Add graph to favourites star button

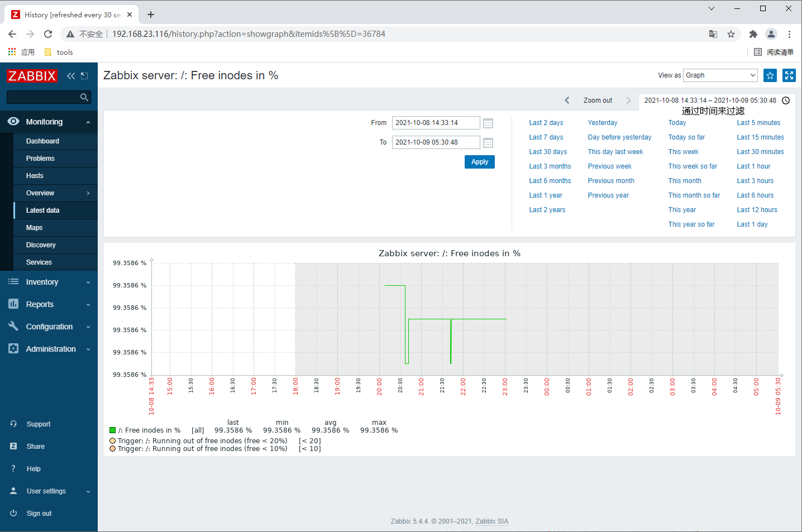pos(770,75)
